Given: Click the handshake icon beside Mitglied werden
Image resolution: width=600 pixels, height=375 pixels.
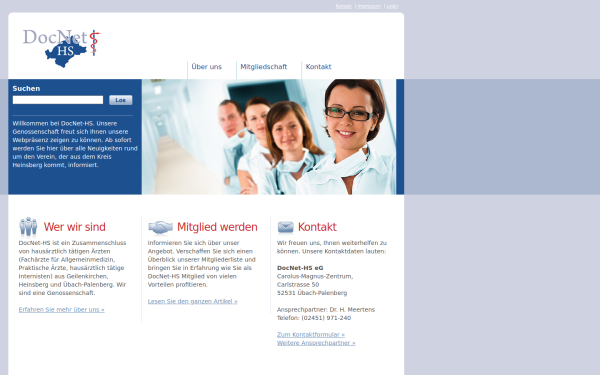Looking at the screenshot, I should click(160, 227).
